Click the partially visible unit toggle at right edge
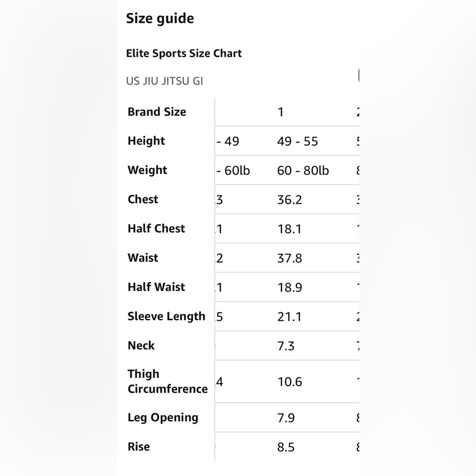This screenshot has width=476, height=476. tap(358, 75)
